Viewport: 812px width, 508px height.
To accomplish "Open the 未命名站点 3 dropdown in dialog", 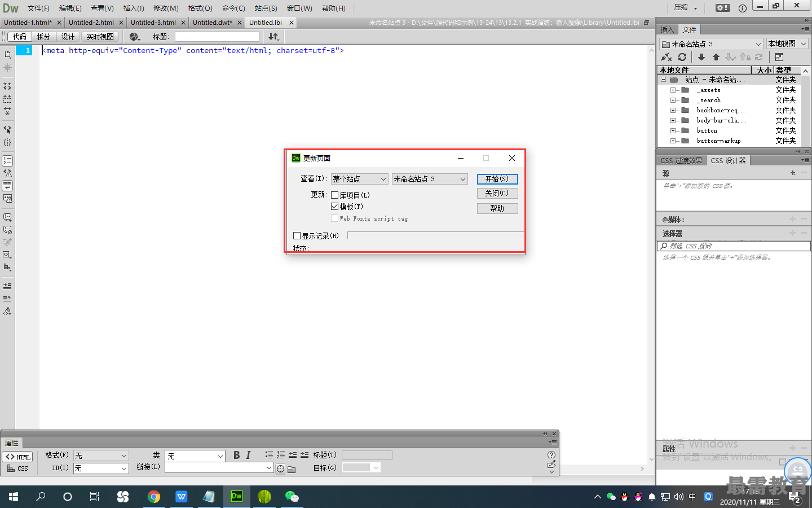I will [x=430, y=179].
